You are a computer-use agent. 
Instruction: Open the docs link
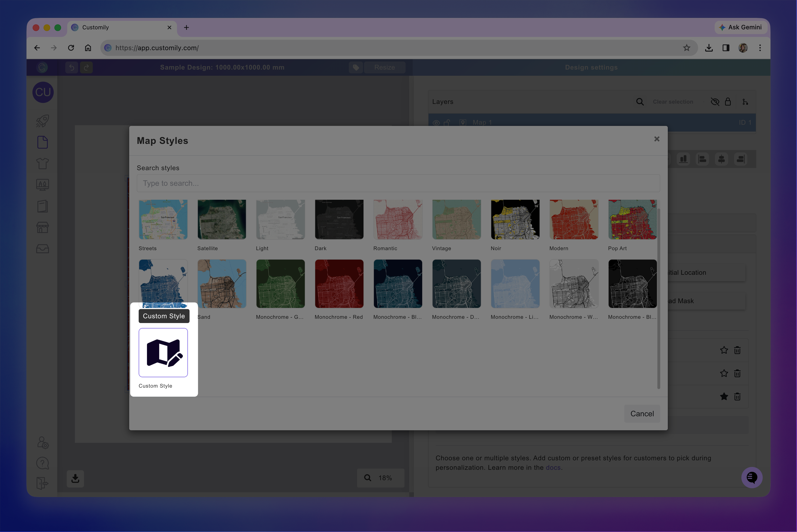coord(553,468)
